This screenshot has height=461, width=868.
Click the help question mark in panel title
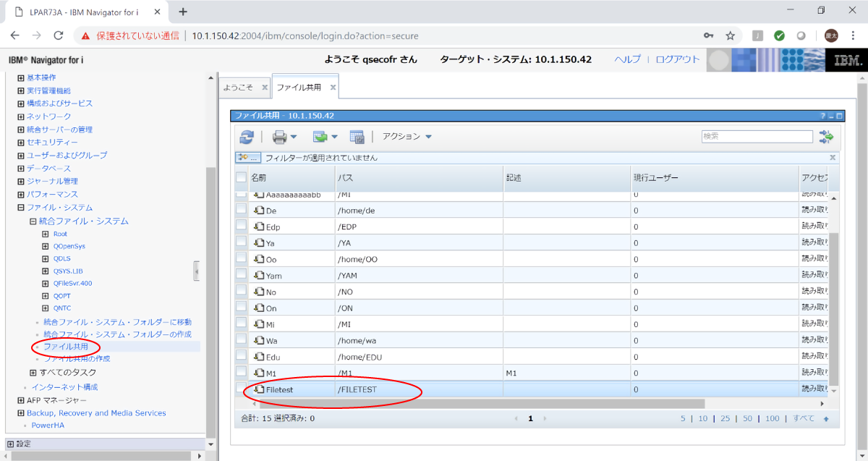(x=822, y=116)
